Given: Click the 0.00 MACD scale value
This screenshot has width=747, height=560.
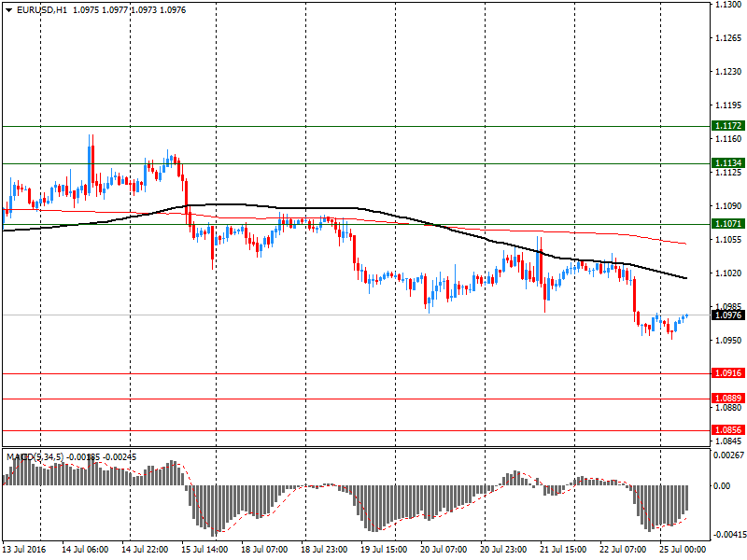Looking at the screenshot, I should tap(722, 486).
